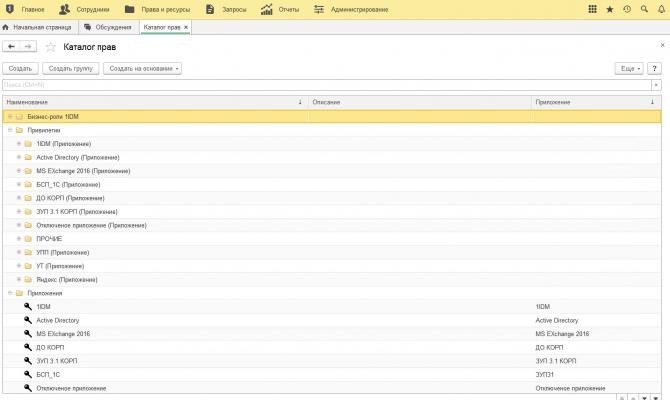Image resolution: width=670 pixels, height=400 pixels.
Task: Expand the БСП_1С (Приложение) folder
Action: point(19,184)
